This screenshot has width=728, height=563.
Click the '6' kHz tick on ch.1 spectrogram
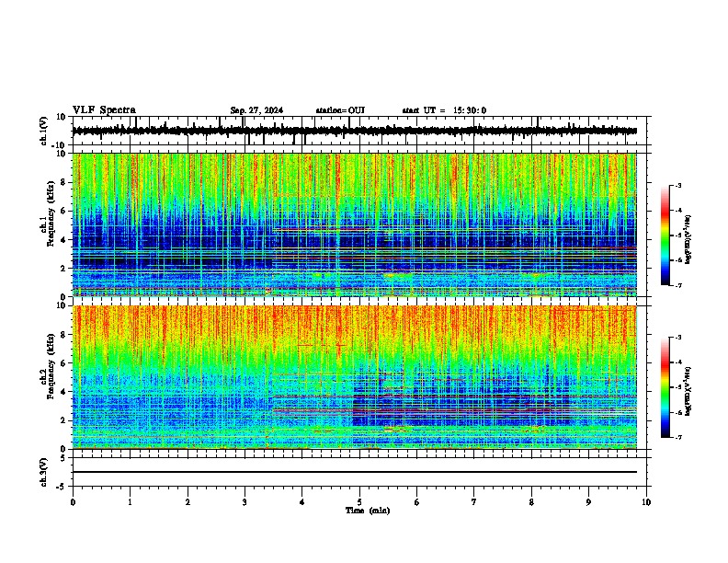[63, 212]
